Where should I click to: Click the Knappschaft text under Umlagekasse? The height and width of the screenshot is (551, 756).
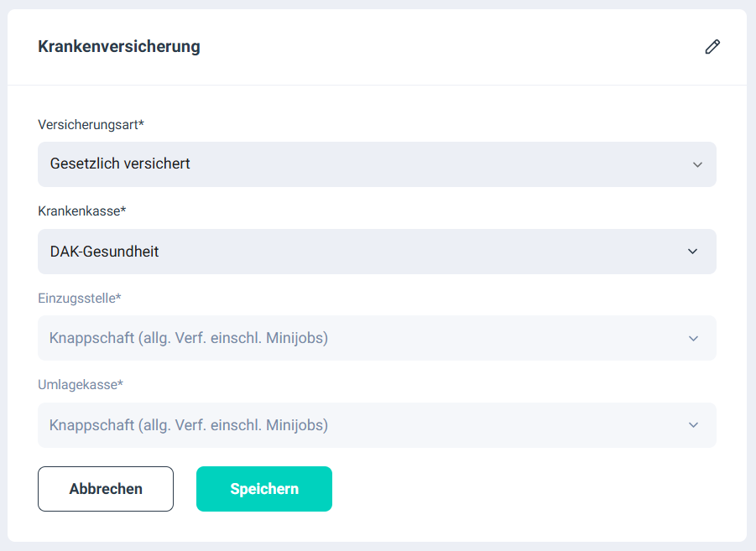(x=189, y=425)
